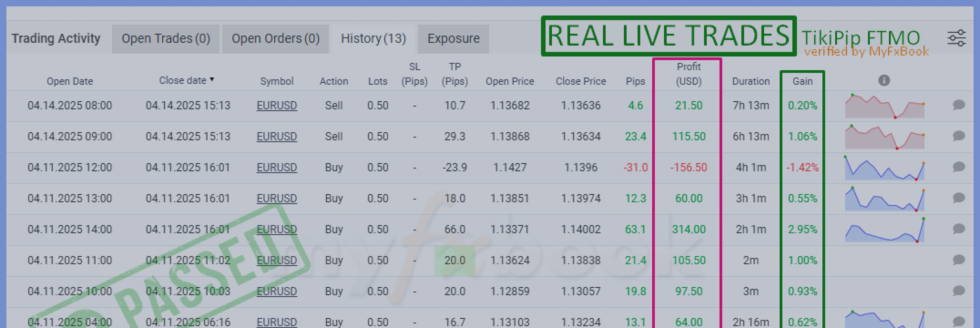Open comment bubble for the 21.50 profit trade

959,106
